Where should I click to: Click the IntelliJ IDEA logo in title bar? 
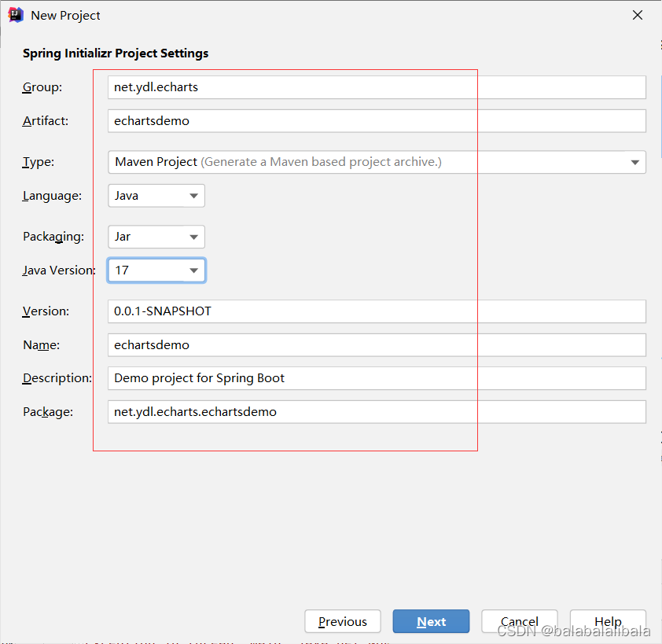click(15, 15)
